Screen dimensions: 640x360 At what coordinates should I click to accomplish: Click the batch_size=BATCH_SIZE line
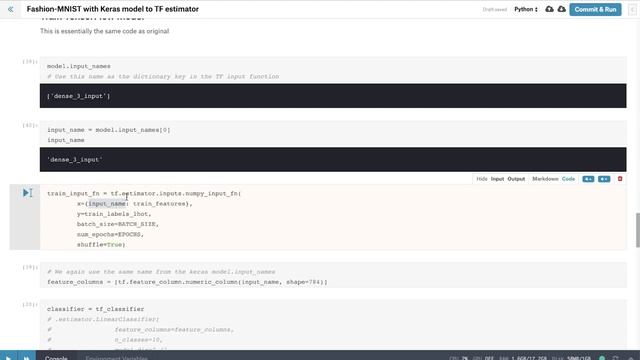tap(118, 224)
